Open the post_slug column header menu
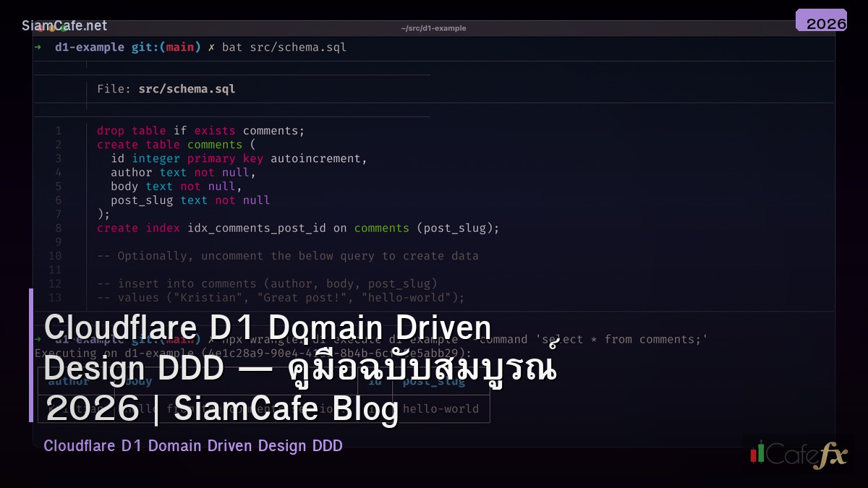Screen dimensions: 868x488 click(434, 381)
